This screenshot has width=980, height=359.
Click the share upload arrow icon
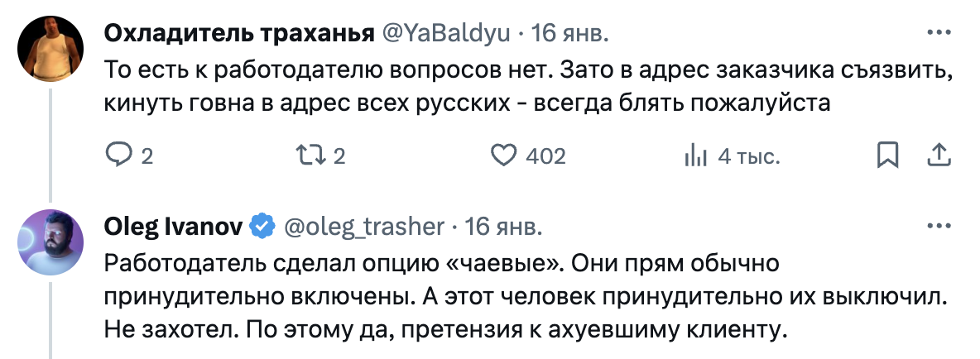938,156
